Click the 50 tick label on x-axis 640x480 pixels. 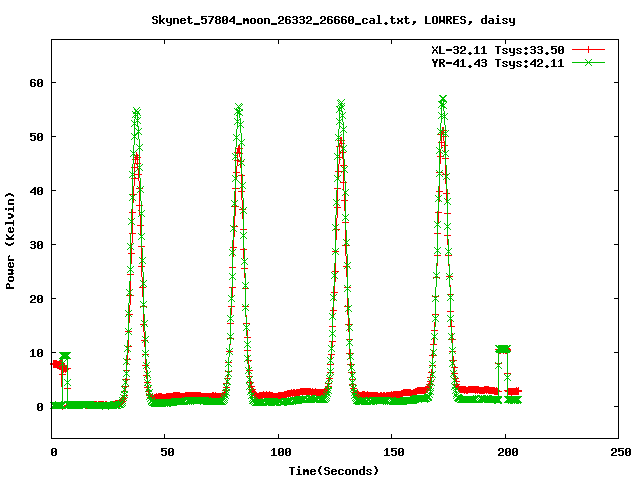tap(166, 452)
